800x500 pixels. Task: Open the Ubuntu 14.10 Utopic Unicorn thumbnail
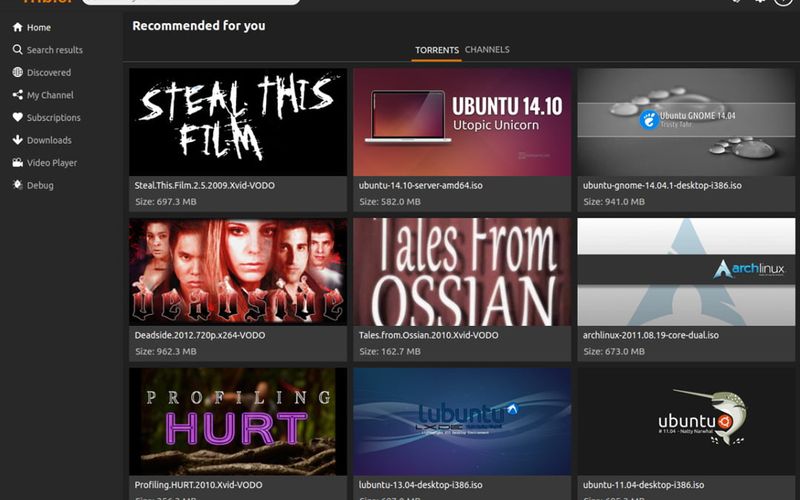point(462,122)
